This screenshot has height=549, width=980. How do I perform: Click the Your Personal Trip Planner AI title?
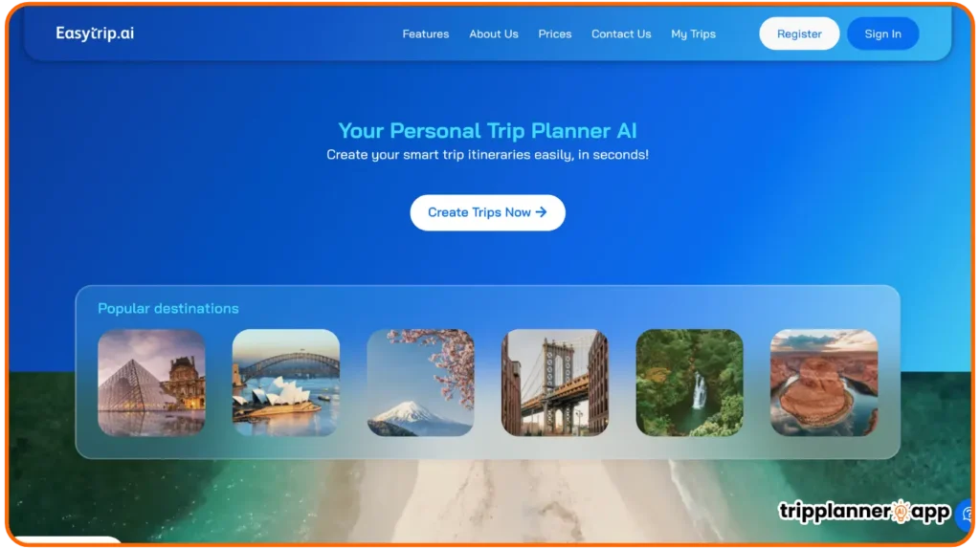point(487,130)
